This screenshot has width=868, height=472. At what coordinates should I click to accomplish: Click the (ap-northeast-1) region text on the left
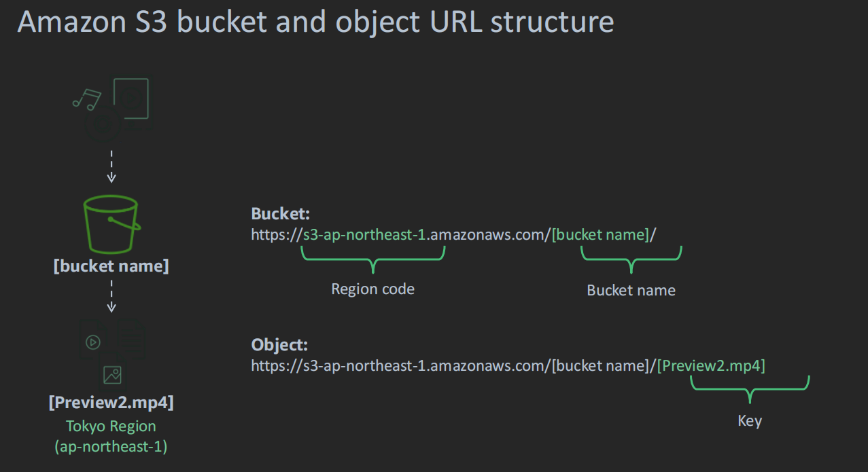111,447
